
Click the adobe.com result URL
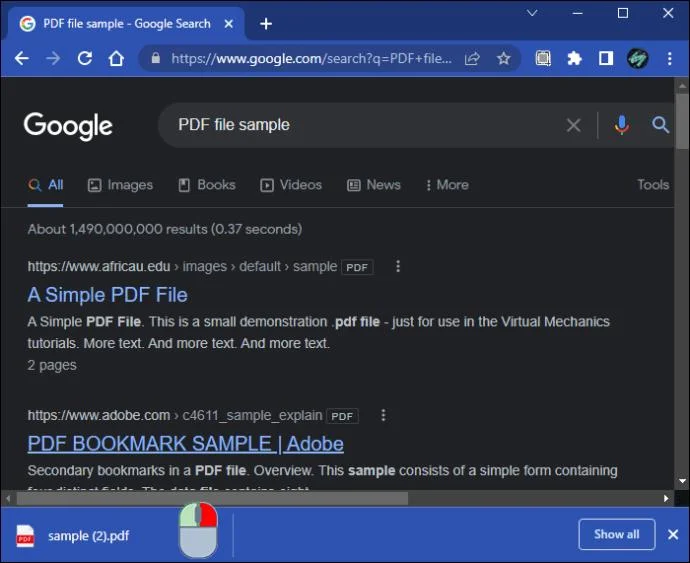tap(175, 416)
